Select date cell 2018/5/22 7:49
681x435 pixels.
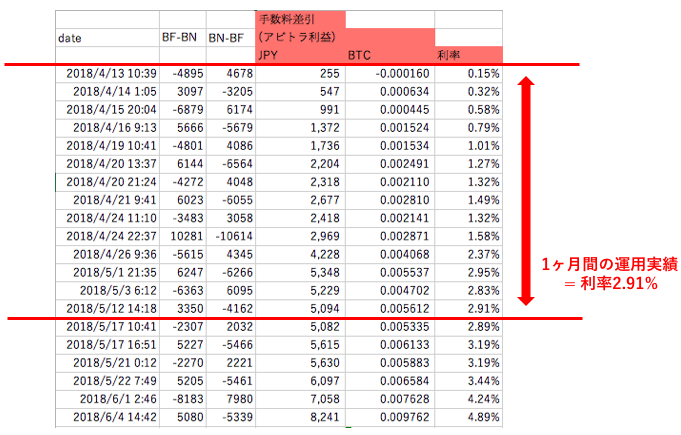107,381
